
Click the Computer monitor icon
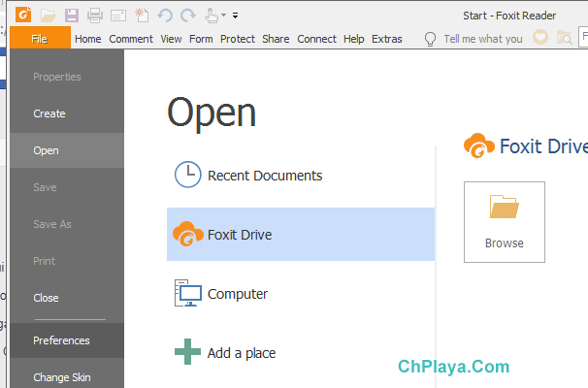tap(188, 293)
